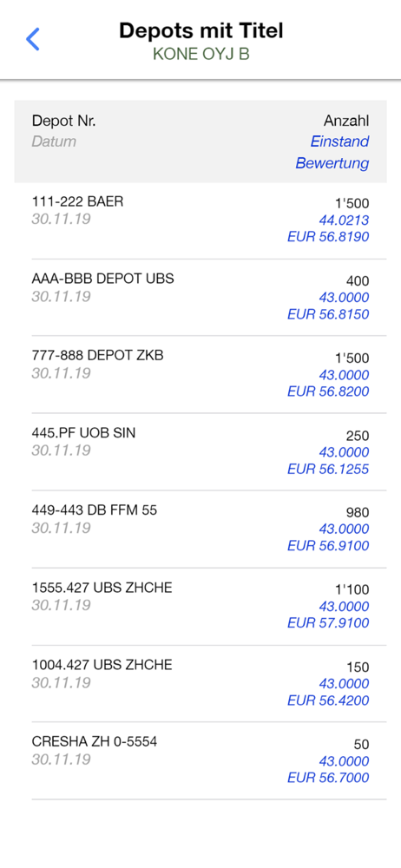Select the 1555.427 UBS ZHCHE row
The image size is (401, 868).
200,606
